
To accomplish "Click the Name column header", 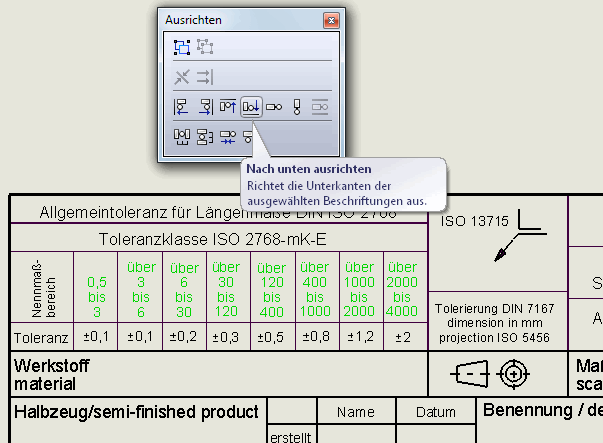I will (356, 412).
